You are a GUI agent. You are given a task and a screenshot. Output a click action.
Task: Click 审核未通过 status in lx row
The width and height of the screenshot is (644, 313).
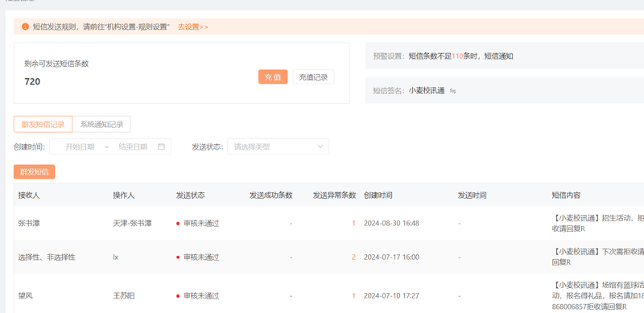pos(201,257)
